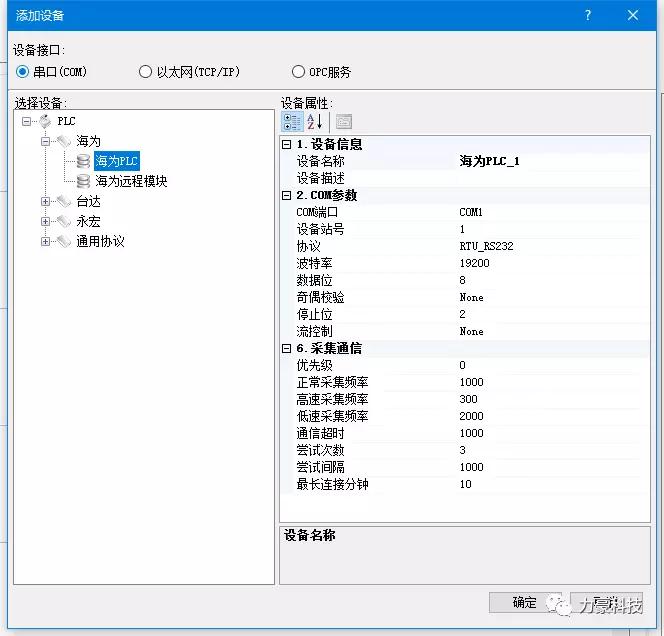
Task: Select the OPC服务 radio button
Action: tap(298, 72)
